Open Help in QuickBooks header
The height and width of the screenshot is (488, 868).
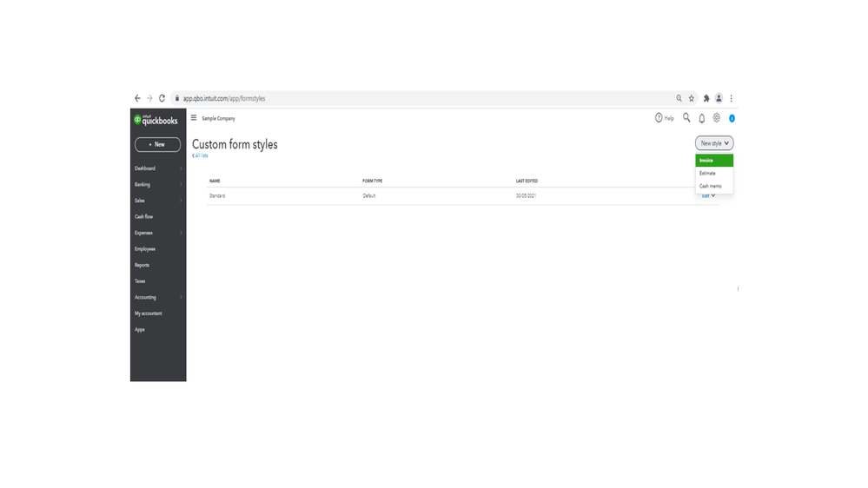(665, 118)
